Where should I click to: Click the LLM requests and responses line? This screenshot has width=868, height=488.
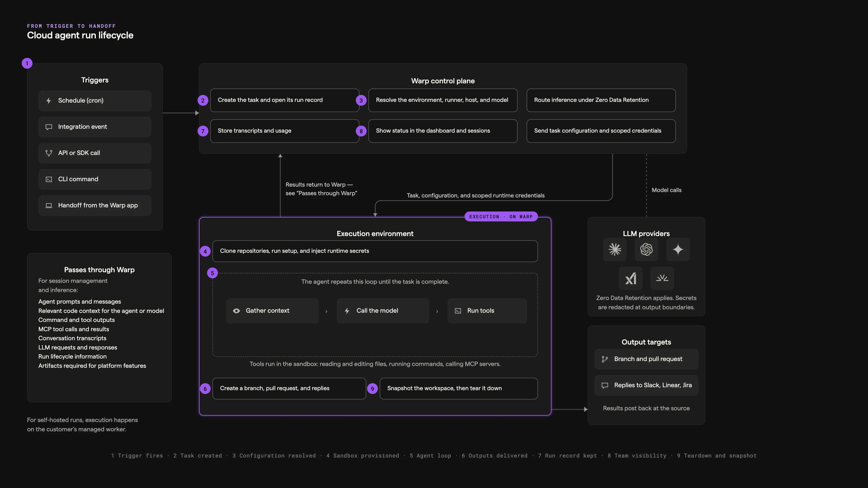[78, 347]
